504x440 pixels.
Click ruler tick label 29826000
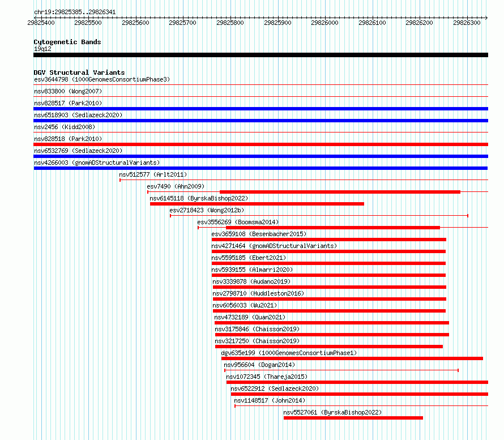coord(324,23)
